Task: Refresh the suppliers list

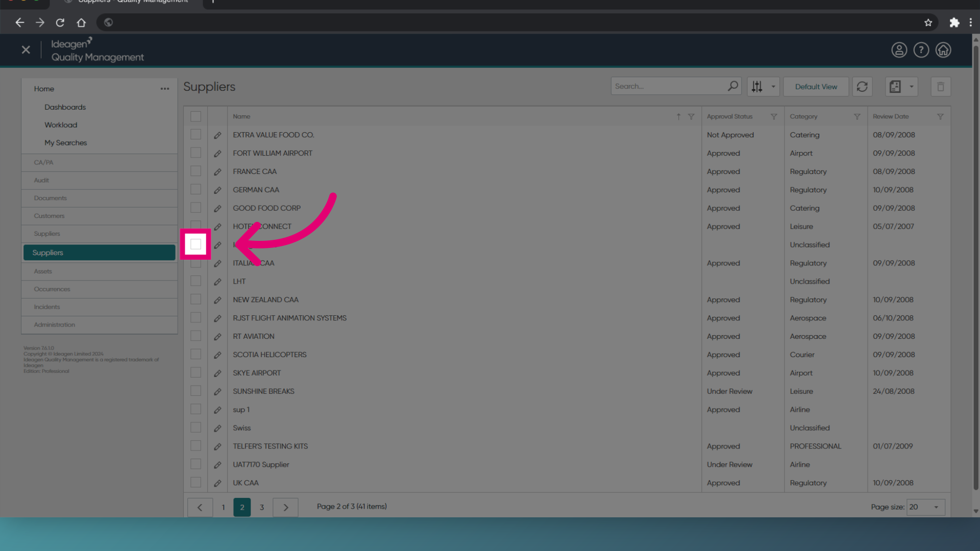Action: coord(862,87)
